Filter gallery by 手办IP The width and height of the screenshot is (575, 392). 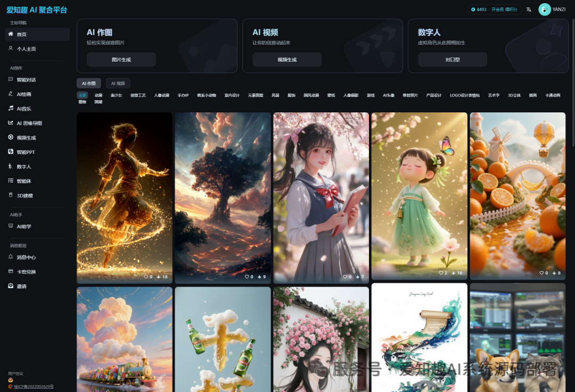(x=183, y=95)
